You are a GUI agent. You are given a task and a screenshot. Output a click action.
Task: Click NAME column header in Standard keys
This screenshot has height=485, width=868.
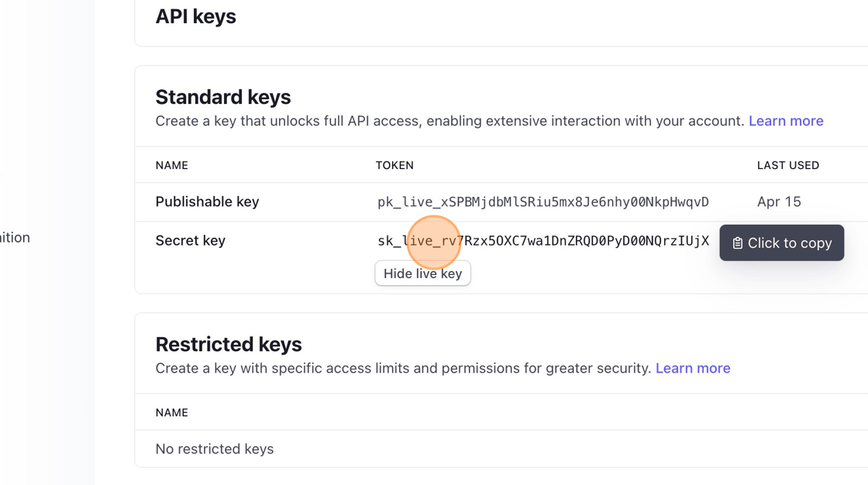pyautogui.click(x=171, y=165)
